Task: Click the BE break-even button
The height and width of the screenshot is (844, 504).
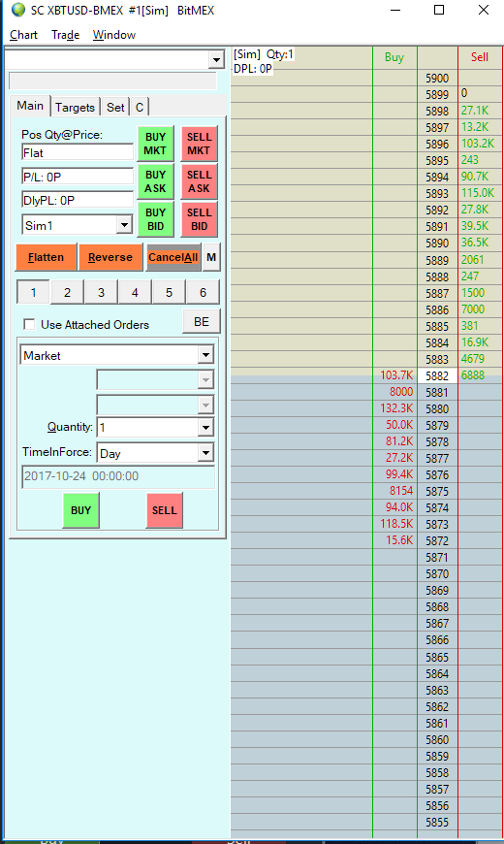Action: coord(202,322)
